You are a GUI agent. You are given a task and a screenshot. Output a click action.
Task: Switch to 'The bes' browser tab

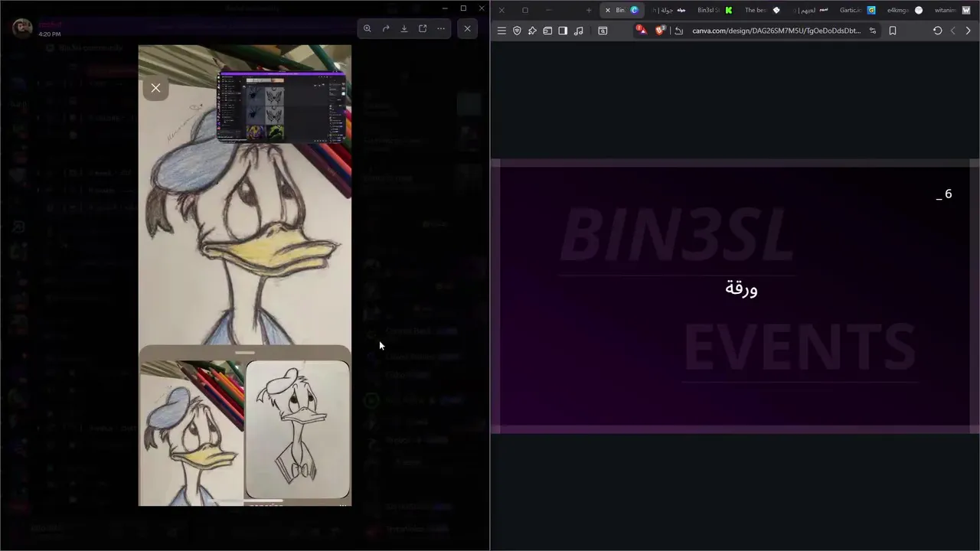click(x=762, y=10)
